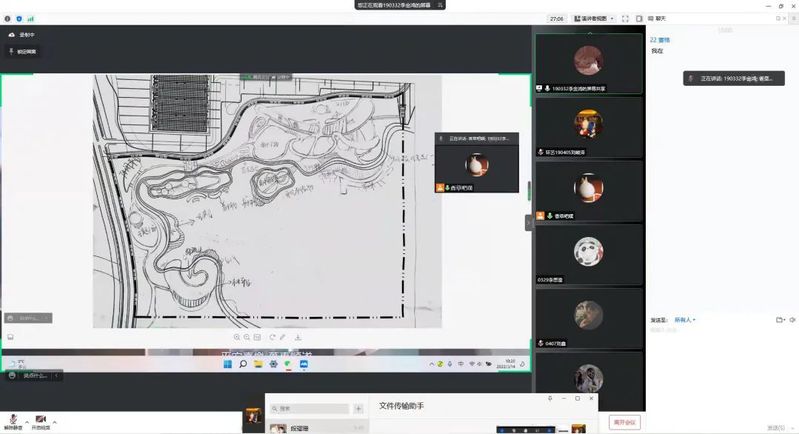
Task: Zoom in on the shared image
Action: [237, 337]
